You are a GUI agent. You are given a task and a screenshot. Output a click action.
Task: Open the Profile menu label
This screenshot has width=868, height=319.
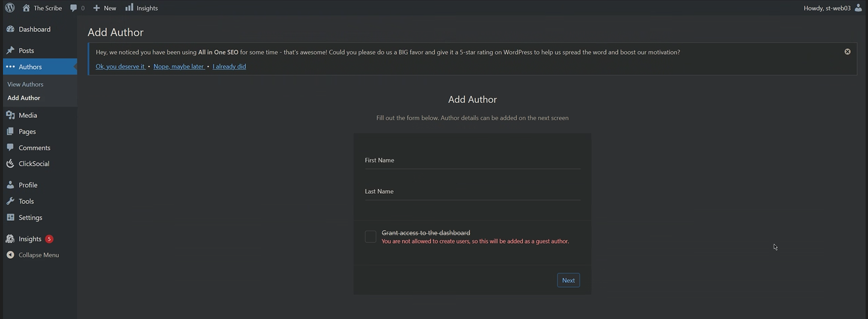(28, 185)
